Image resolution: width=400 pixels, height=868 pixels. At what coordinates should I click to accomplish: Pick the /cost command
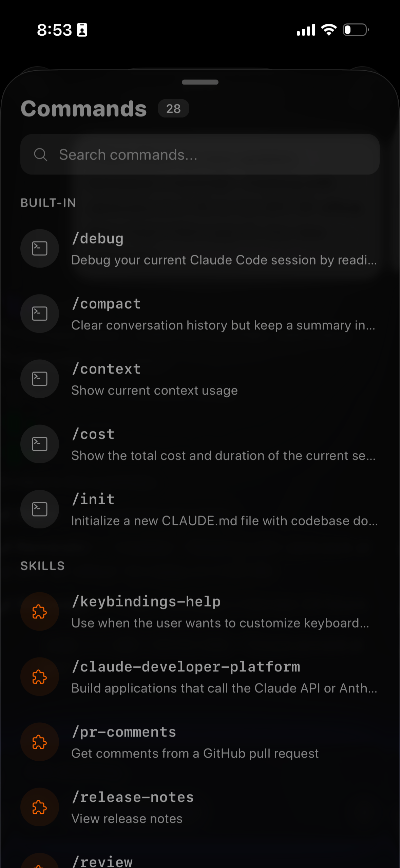pyautogui.click(x=224, y=445)
